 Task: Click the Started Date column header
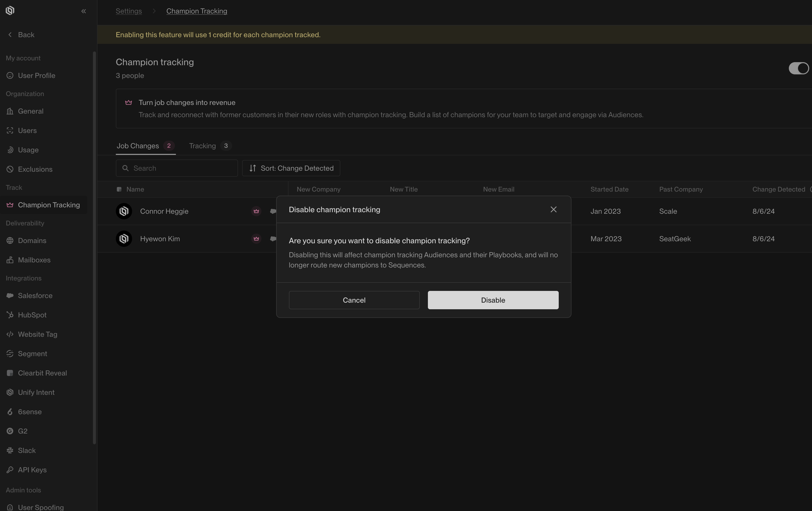[609, 189]
